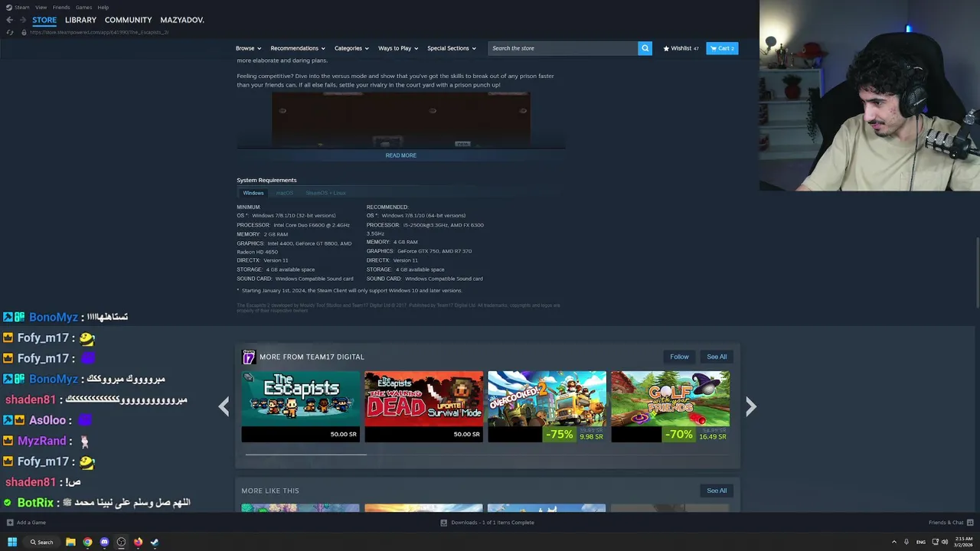The image size is (980, 551).
Task: Open The Escapists The Walking Dead thumbnail
Action: pos(423,406)
